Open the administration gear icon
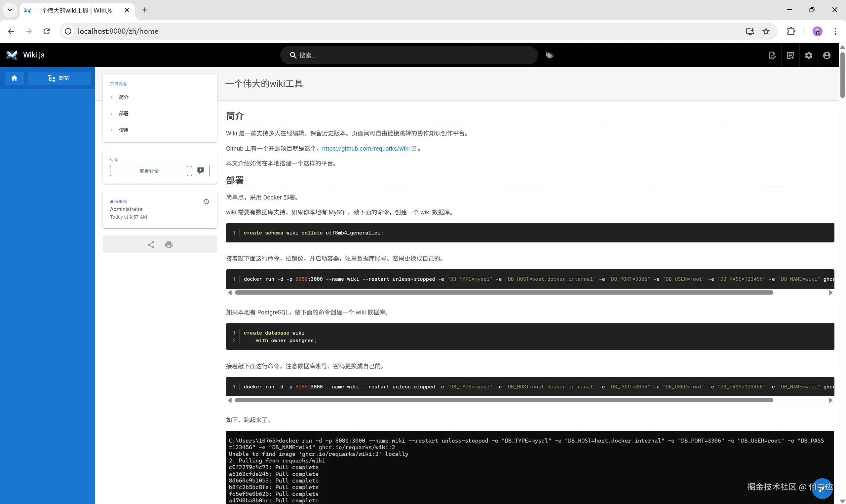This screenshot has height=504, width=846. point(809,55)
